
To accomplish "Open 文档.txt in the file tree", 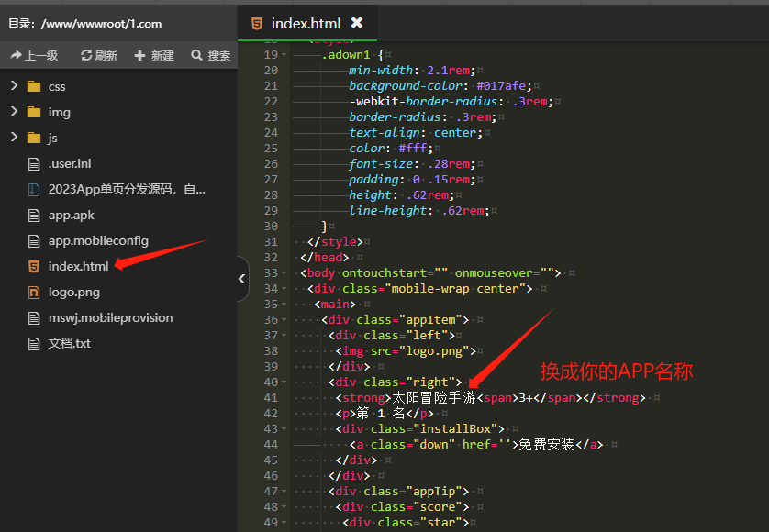I will tap(69, 343).
